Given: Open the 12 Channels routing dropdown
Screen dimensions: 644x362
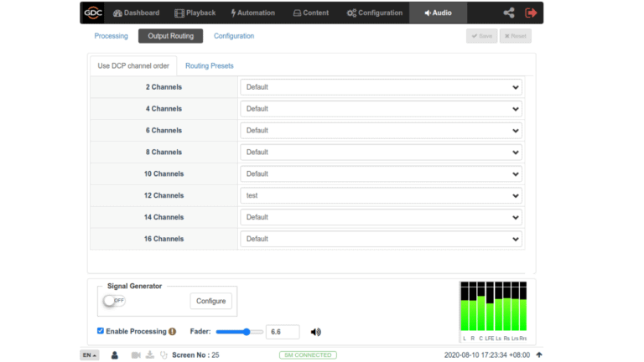Looking at the screenshot, I should point(381,195).
